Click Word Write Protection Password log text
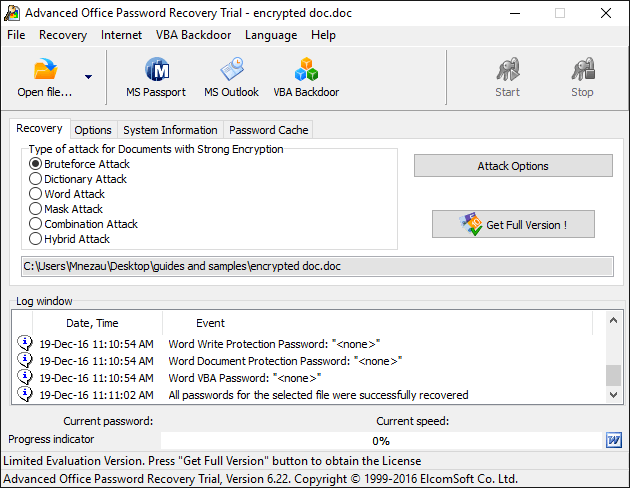This screenshot has width=630, height=488. point(274,344)
